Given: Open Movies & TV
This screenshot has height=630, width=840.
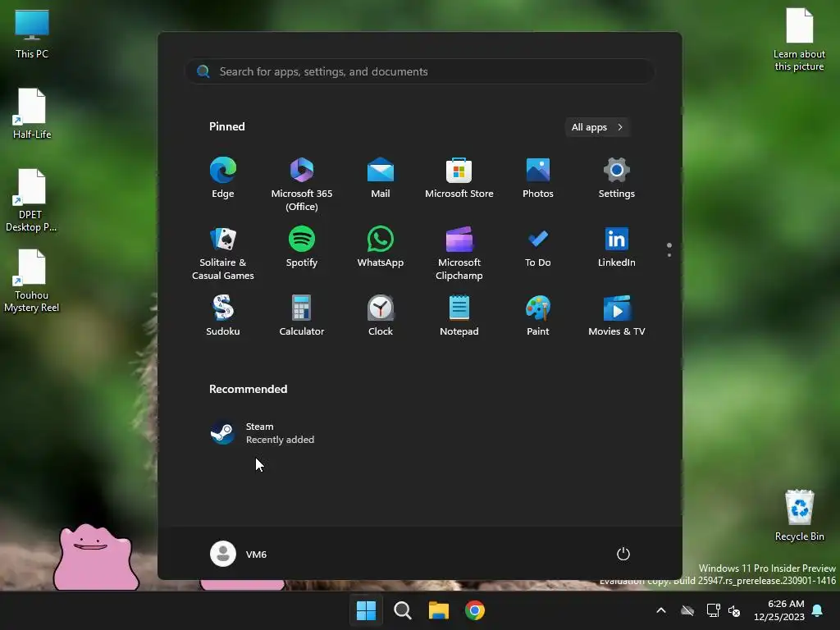Looking at the screenshot, I should click(x=617, y=316).
